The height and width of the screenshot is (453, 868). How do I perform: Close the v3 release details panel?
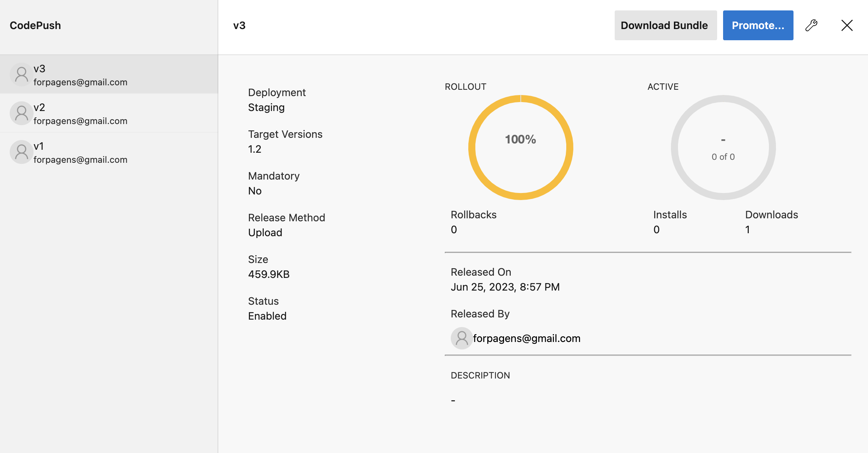(x=847, y=25)
